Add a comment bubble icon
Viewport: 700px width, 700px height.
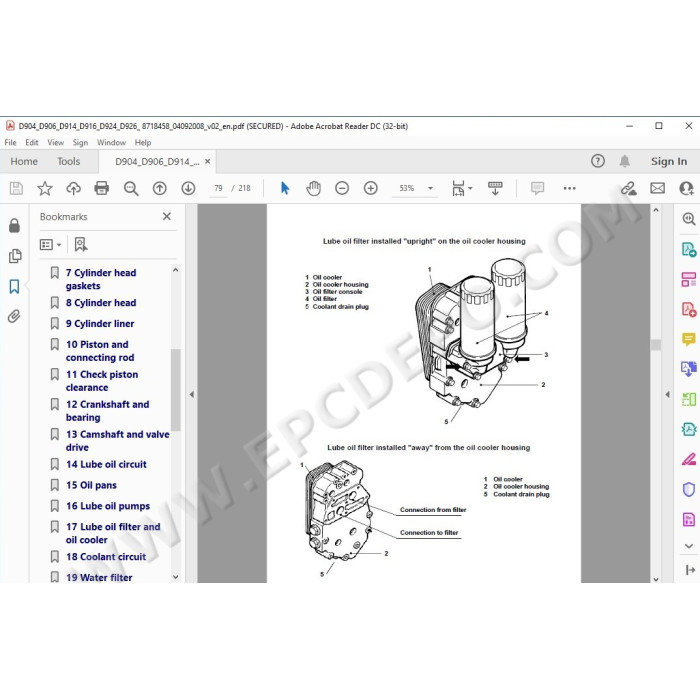(x=538, y=188)
